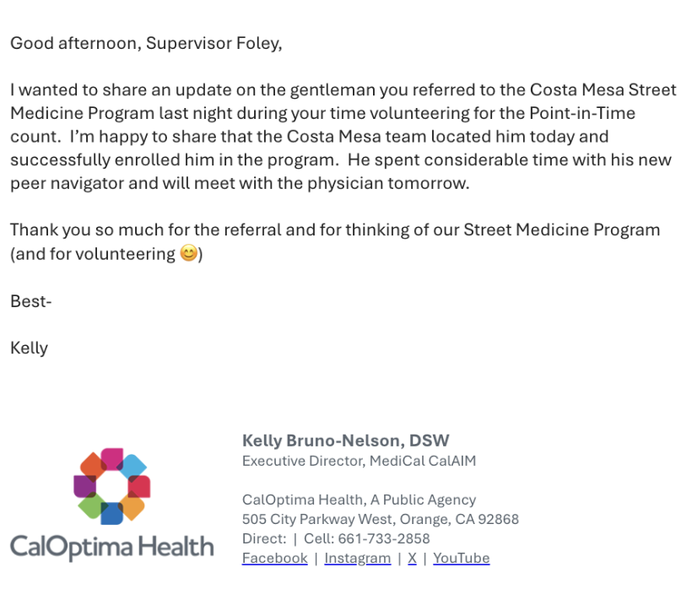This screenshot has width=692, height=616.
Task: Click the CalOptima Health wordmark text
Action: tap(111, 547)
